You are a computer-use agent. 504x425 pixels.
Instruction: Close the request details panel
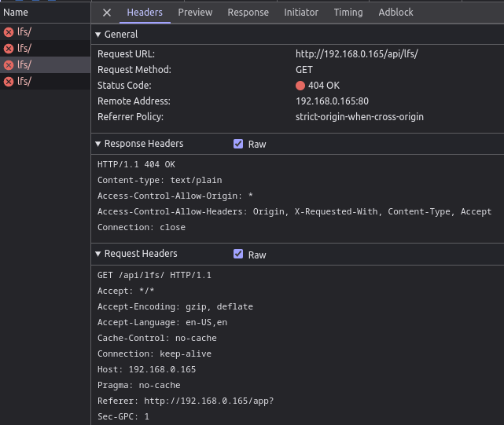(107, 13)
